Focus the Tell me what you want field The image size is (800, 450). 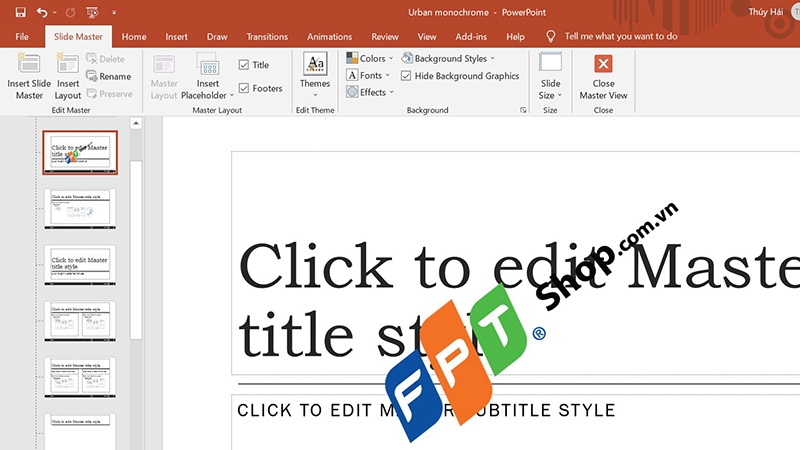click(621, 36)
